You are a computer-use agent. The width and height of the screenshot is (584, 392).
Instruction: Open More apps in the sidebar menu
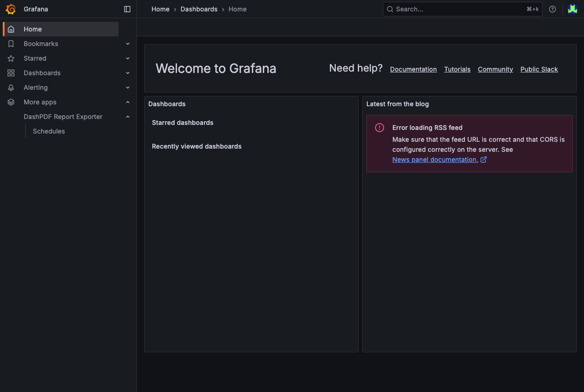[40, 102]
